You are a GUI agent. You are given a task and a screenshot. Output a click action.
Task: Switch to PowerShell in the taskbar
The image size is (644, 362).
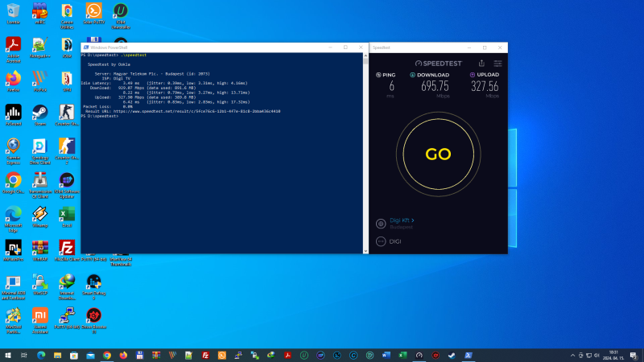[x=469, y=356]
